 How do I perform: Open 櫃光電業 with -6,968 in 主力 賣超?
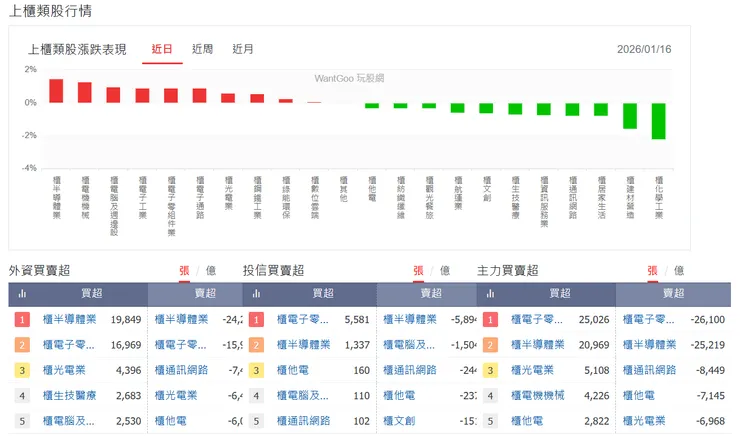click(644, 421)
